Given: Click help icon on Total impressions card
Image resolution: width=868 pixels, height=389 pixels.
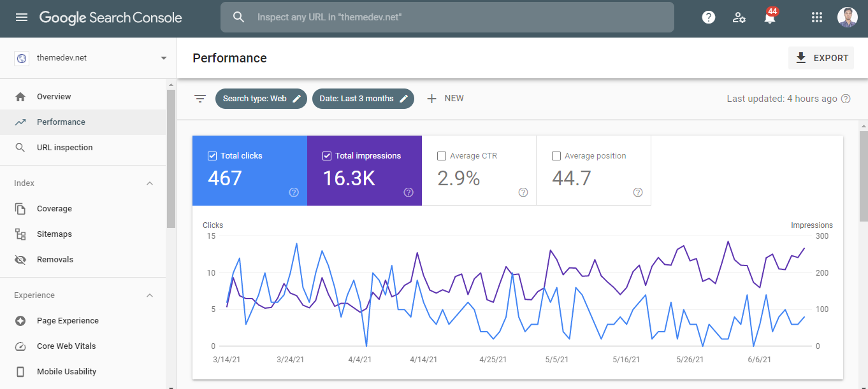Looking at the screenshot, I should pos(409,192).
